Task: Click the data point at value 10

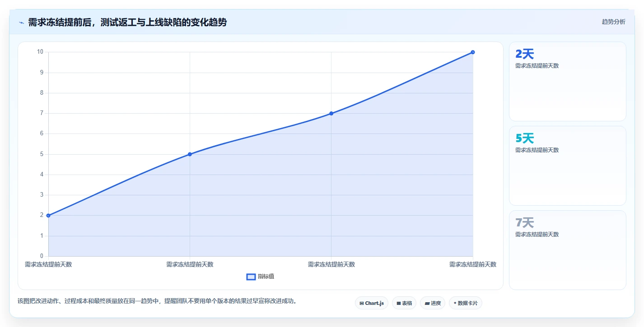Action: [473, 52]
